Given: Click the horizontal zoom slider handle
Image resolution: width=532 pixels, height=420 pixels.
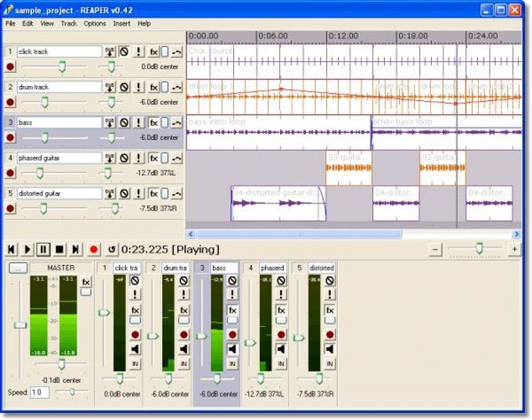Looking at the screenshot, I should [x=479, y=248].
